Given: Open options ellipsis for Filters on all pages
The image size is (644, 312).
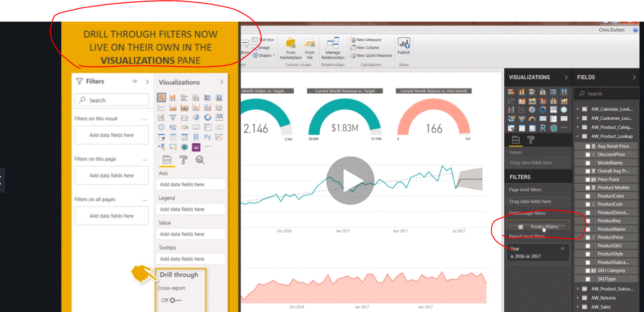Looking at the screenshot, I should [x=145, y=200].
